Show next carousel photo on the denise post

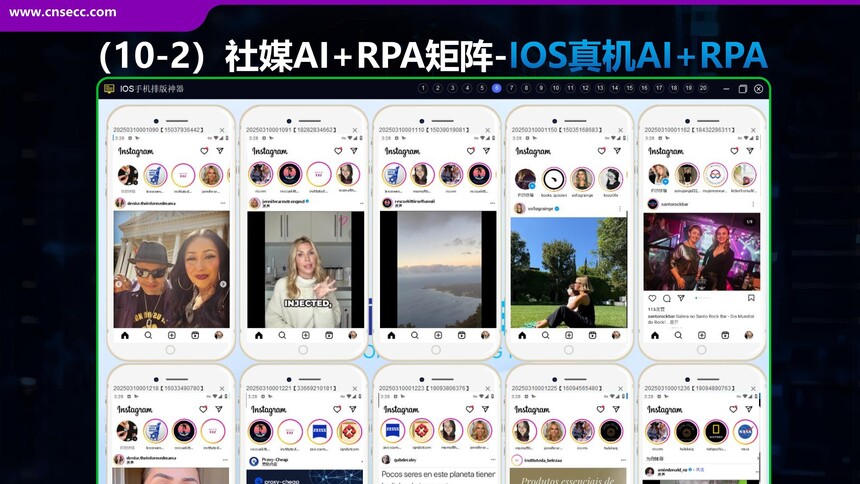point(223,284)
